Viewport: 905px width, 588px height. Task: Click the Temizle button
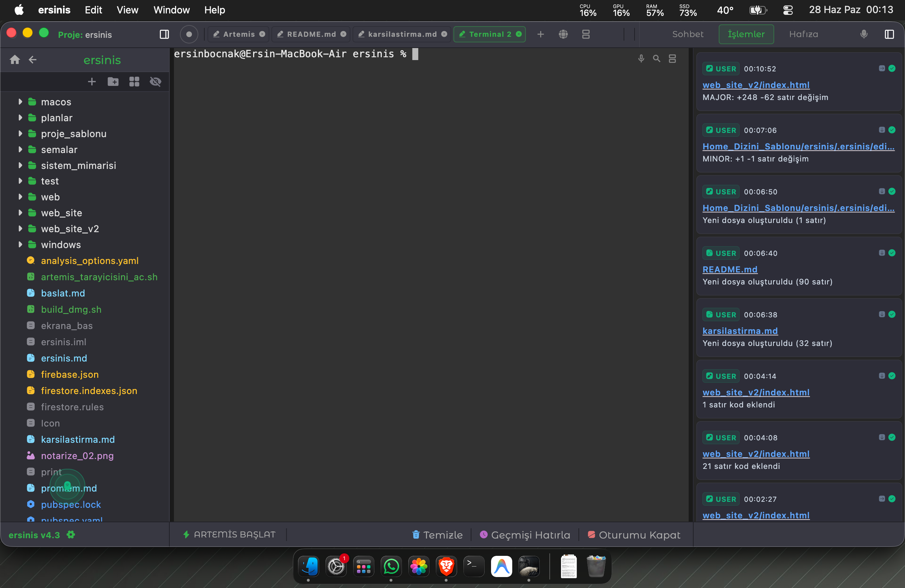click(x=437, y=534)
